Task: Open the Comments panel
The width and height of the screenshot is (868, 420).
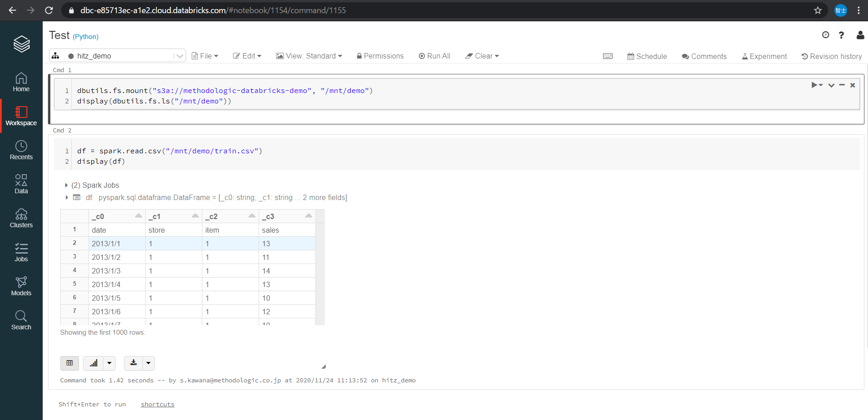Action: tap(704, 56)
